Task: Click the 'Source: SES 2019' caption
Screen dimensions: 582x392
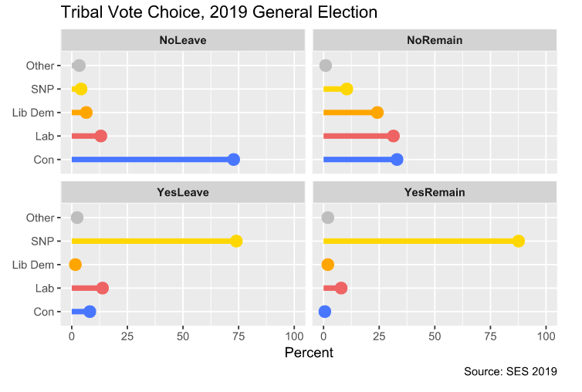Action: point(510,372)
